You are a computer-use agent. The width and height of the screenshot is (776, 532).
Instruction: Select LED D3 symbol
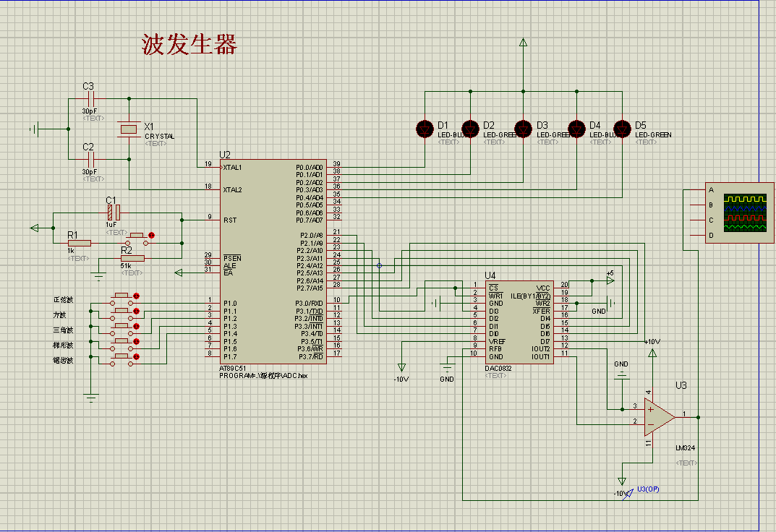click(x=523, y=129)
